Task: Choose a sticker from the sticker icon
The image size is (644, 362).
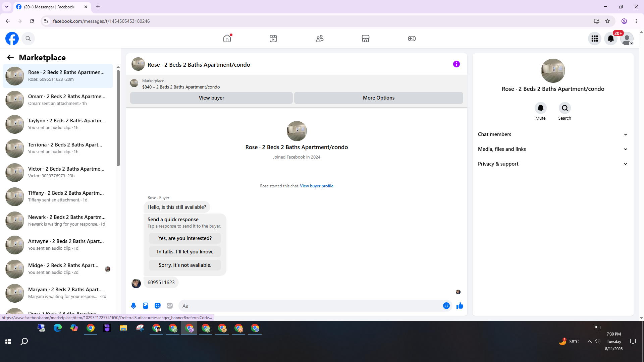Action: coord(158,306)
